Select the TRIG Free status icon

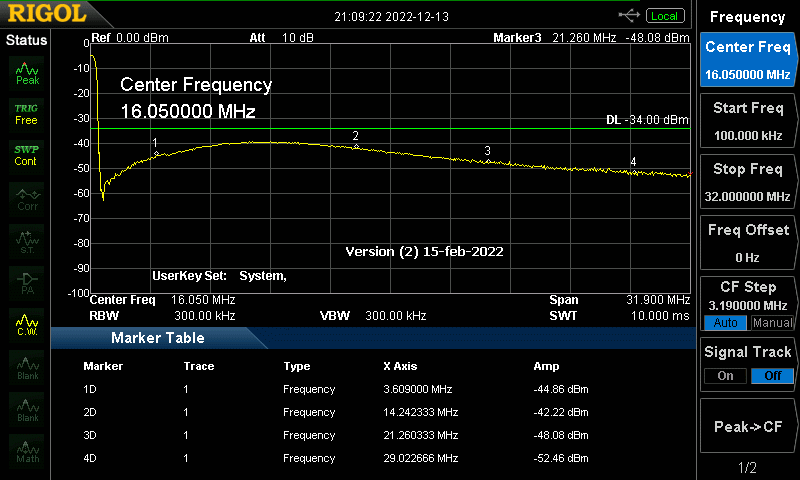coord(27,113)
